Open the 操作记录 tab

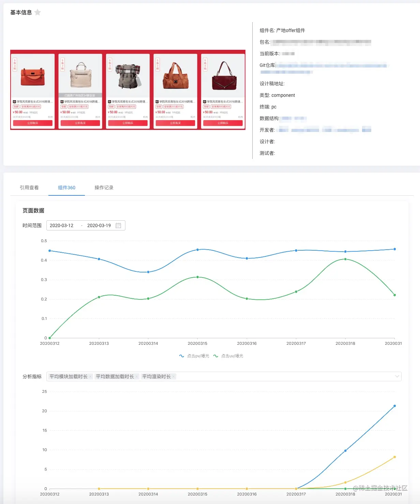click(104, 188)
